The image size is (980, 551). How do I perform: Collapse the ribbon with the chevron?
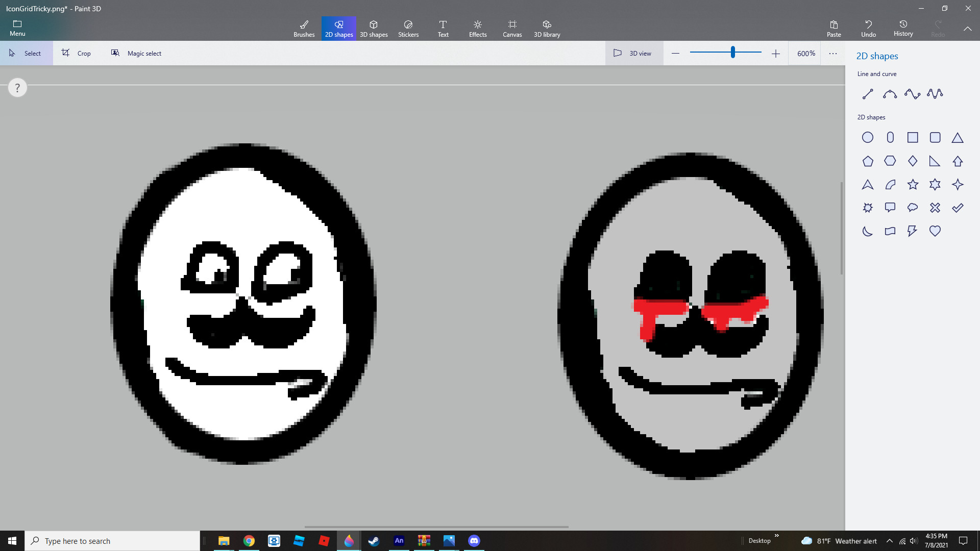967,29
